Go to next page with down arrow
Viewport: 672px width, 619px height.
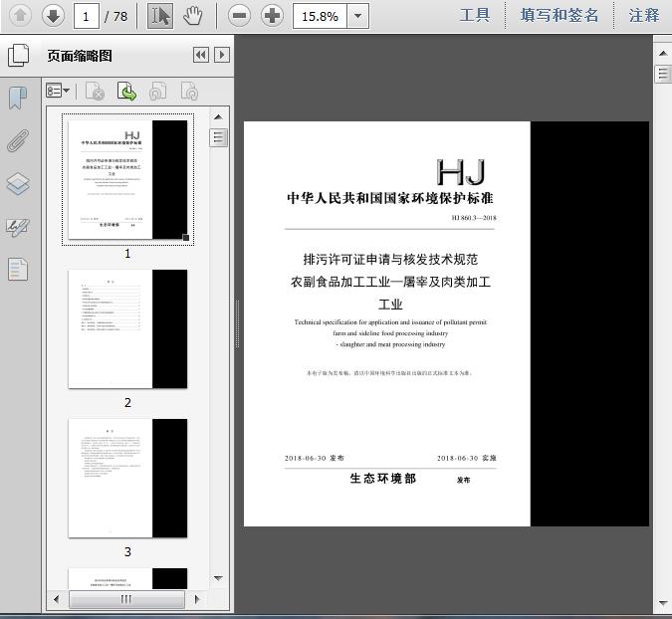click(53, 16)
